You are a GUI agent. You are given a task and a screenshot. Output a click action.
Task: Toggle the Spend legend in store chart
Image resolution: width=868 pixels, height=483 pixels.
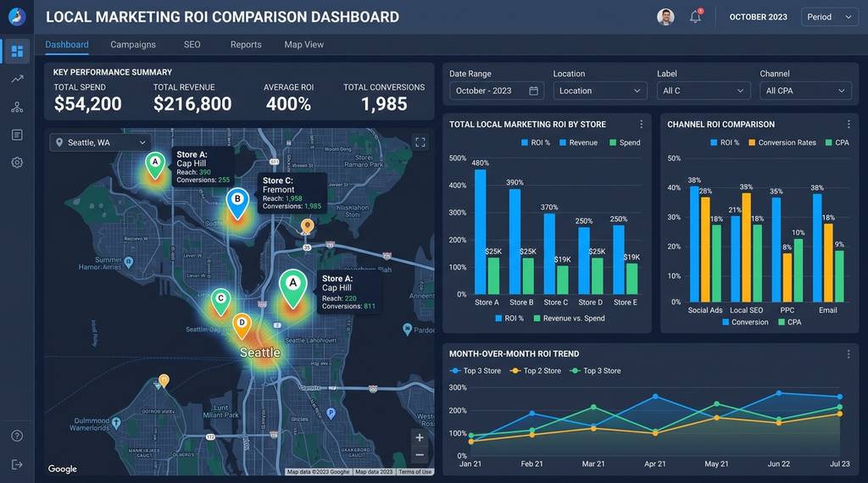[625, 142]
